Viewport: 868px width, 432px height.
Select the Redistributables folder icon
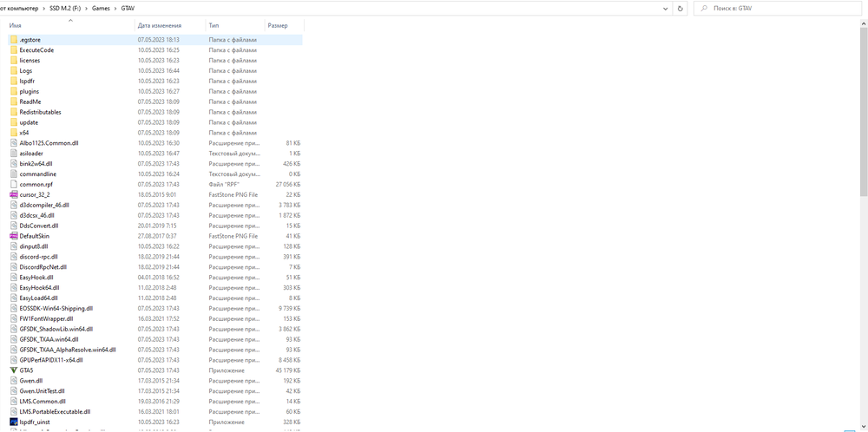(14, 112)
